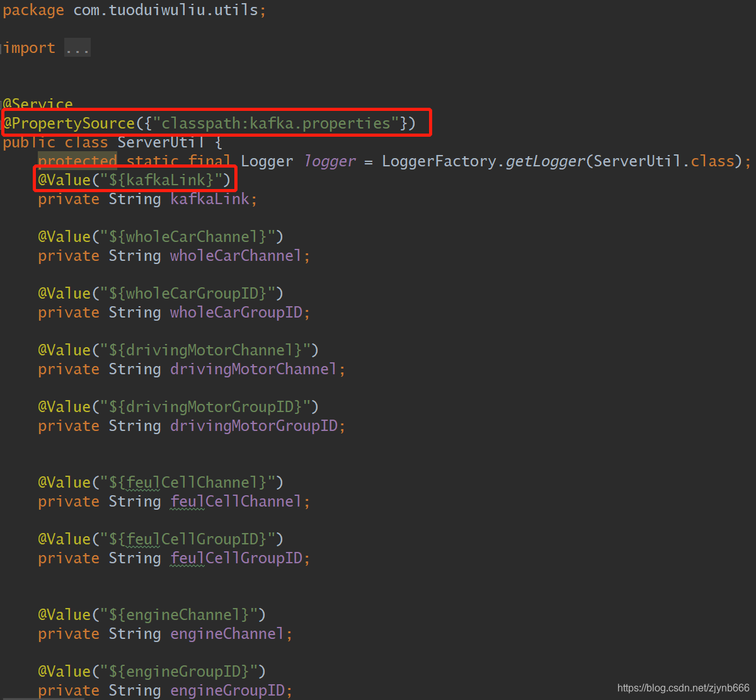756x700 pixels.
Task: Click the @Value("${drivingMotorGroupID}") annotation
Action: (178, 407)
